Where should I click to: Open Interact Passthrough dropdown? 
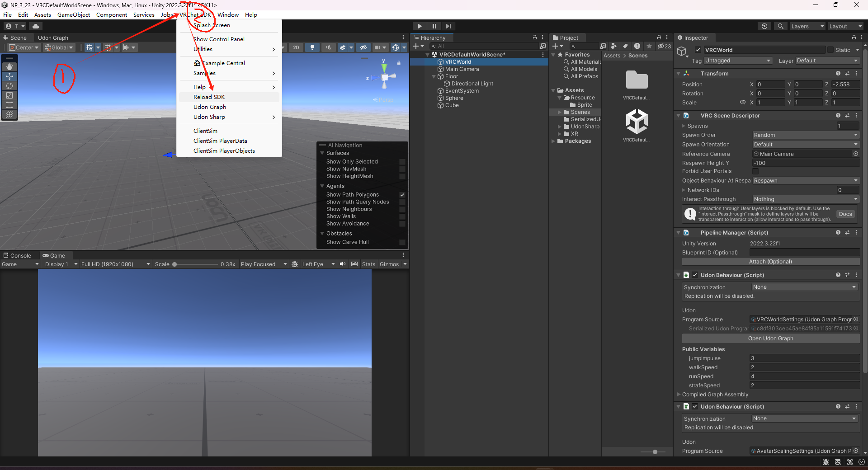[x=806, y=199]
